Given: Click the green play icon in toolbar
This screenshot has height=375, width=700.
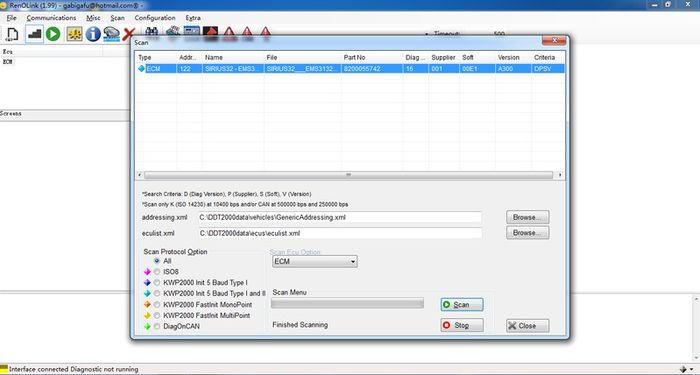Looking at the screenshot, I should 53,34.
